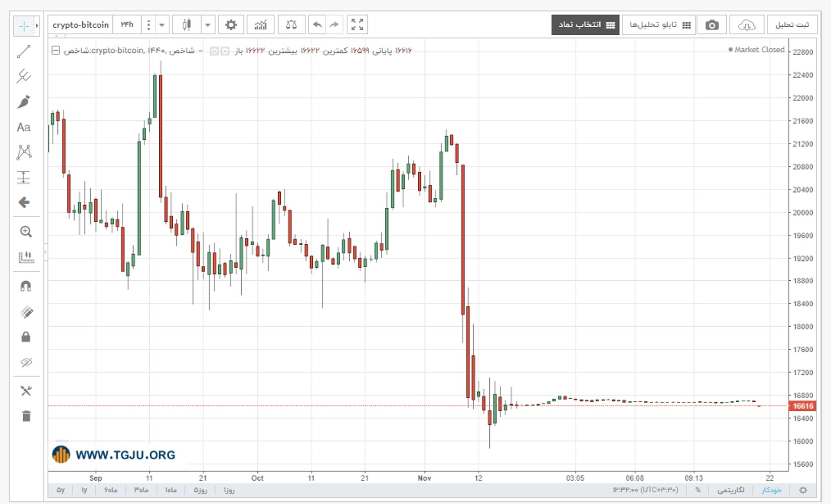Select the 1y time range tab

[84, 490]
